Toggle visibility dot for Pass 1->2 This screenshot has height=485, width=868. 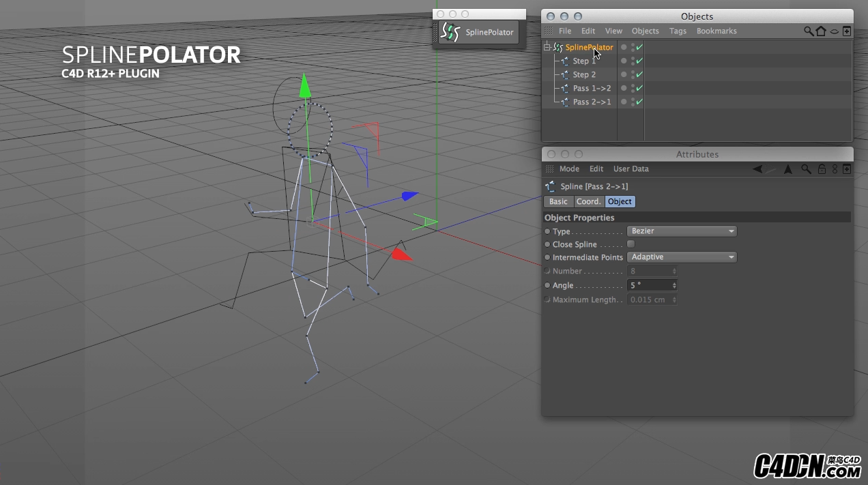(x=624, y=88)
